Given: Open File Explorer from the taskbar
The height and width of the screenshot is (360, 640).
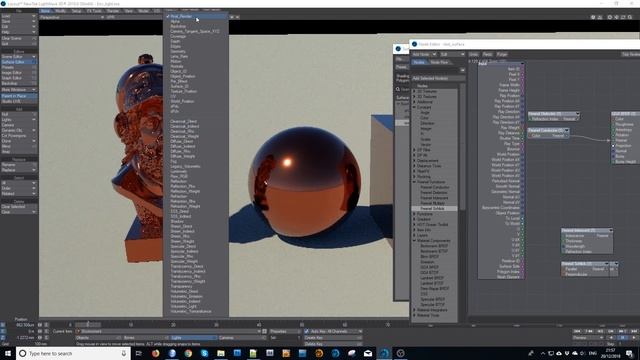Looking at the screenshot, I should pos(221,353).
